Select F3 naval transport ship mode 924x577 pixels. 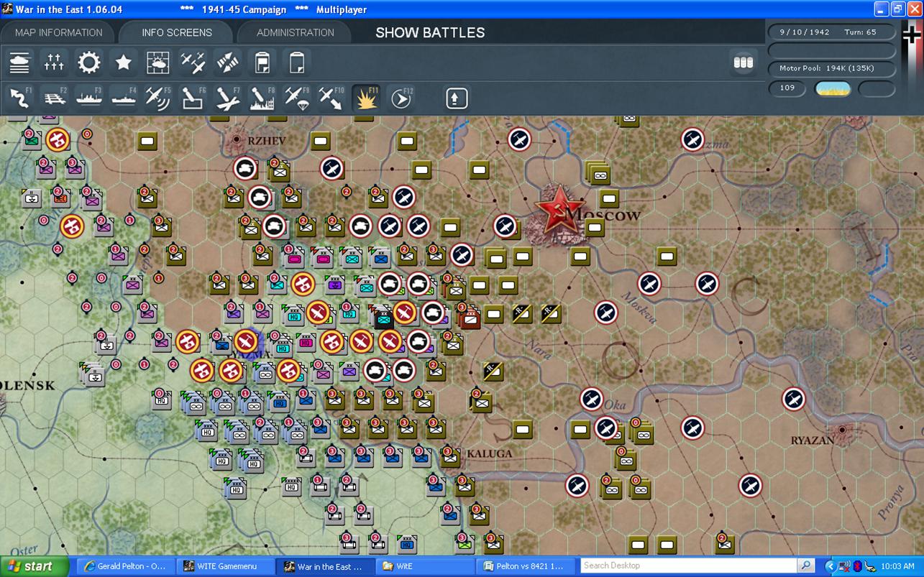tap(88, 97)
